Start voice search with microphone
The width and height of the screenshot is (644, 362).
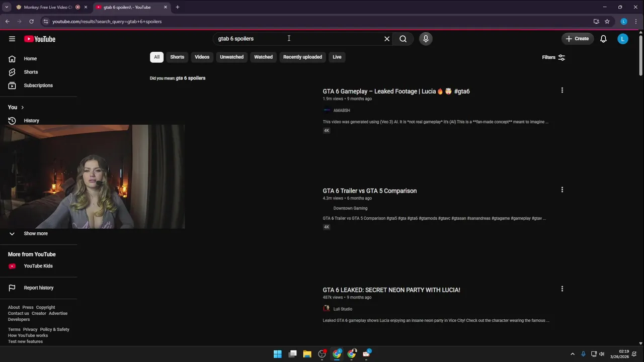426,39
